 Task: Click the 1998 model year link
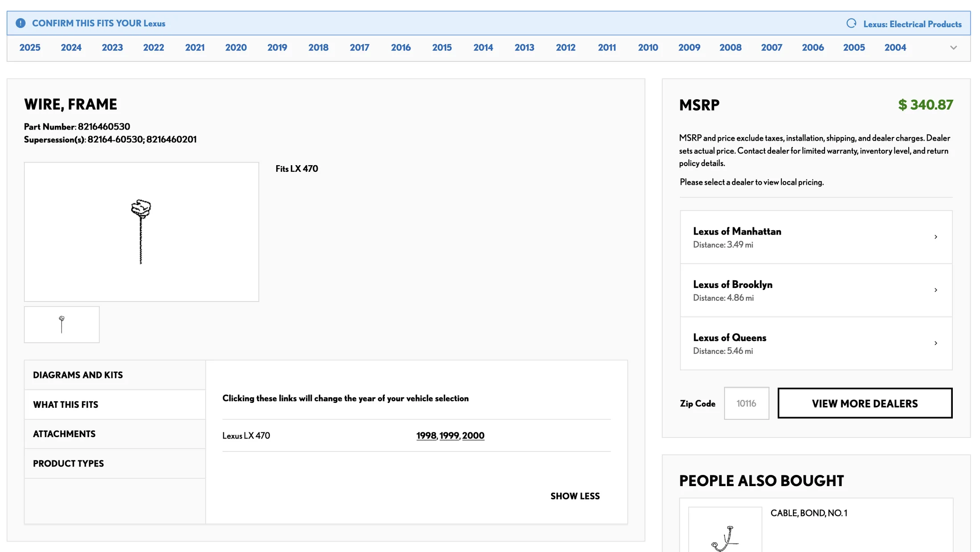click(x=426, y=435)
